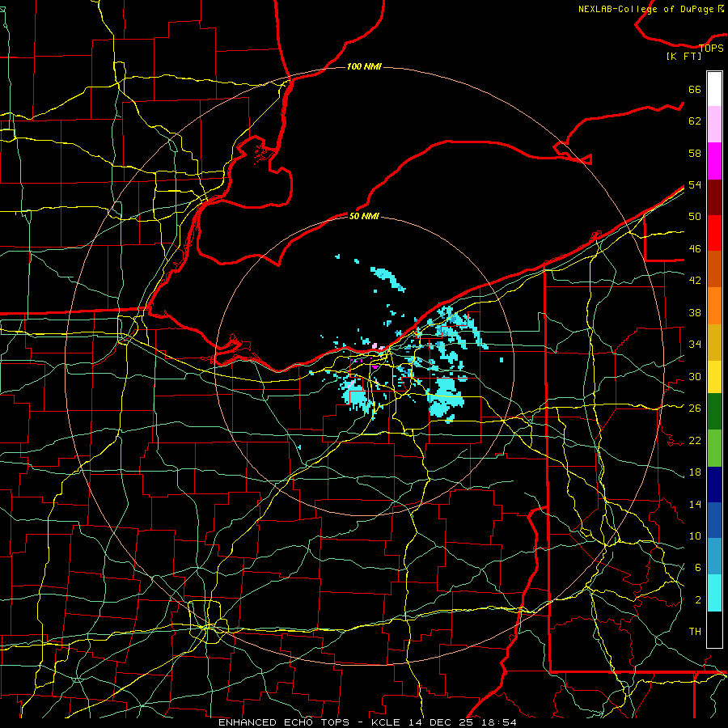The width and height of the screenshot is (728, 728).
Task: Click the 2 legend value label
Action: click(x=697, y=599)
